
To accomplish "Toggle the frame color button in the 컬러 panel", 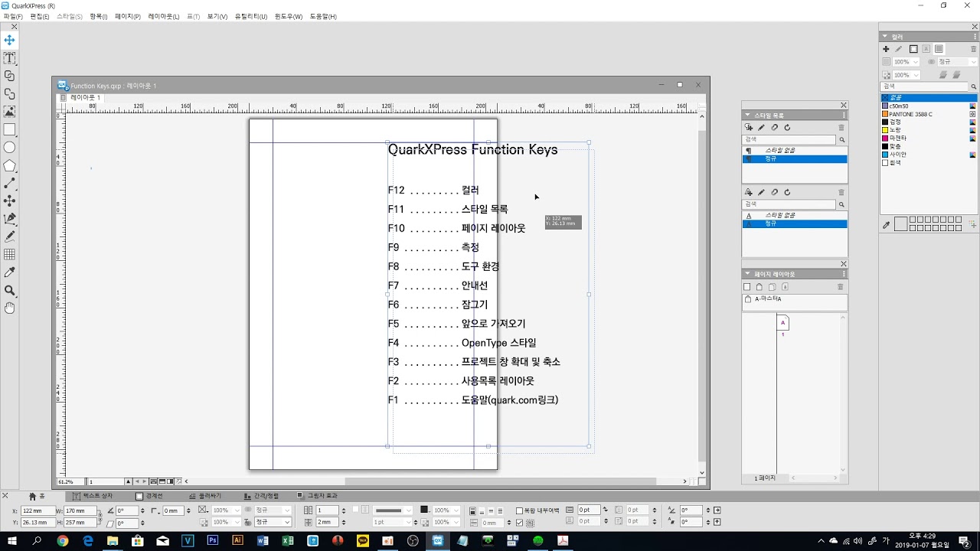I will (913, 49).
